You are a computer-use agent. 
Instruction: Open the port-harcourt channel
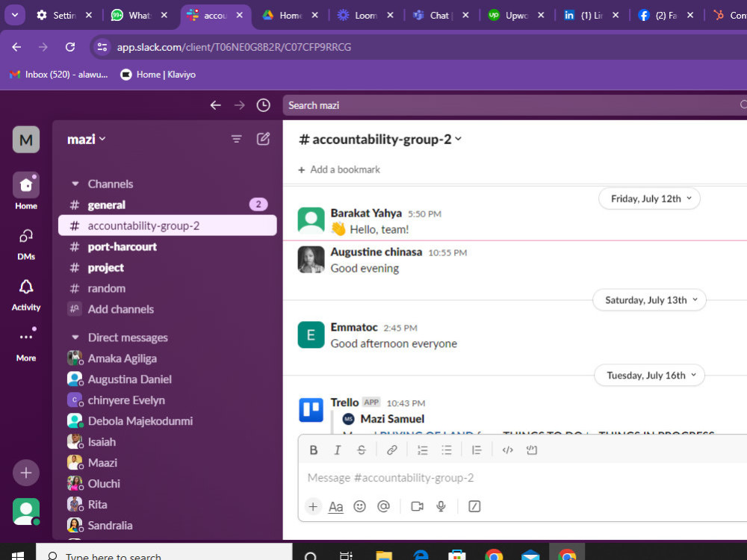[167, 246]
